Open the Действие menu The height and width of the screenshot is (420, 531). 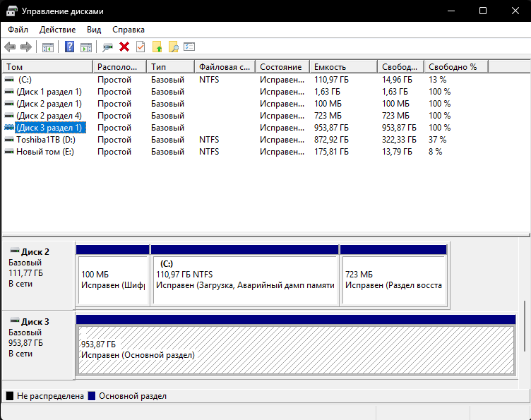(57, 30)
